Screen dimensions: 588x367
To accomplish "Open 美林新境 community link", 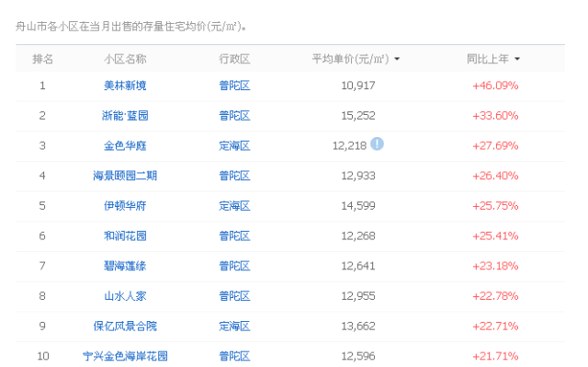I will point(125,86).
